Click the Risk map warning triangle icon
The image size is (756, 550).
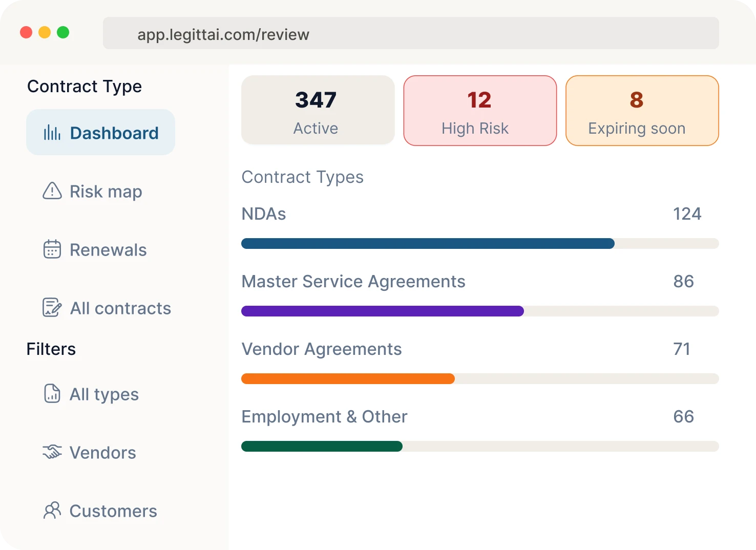[52, 191]
